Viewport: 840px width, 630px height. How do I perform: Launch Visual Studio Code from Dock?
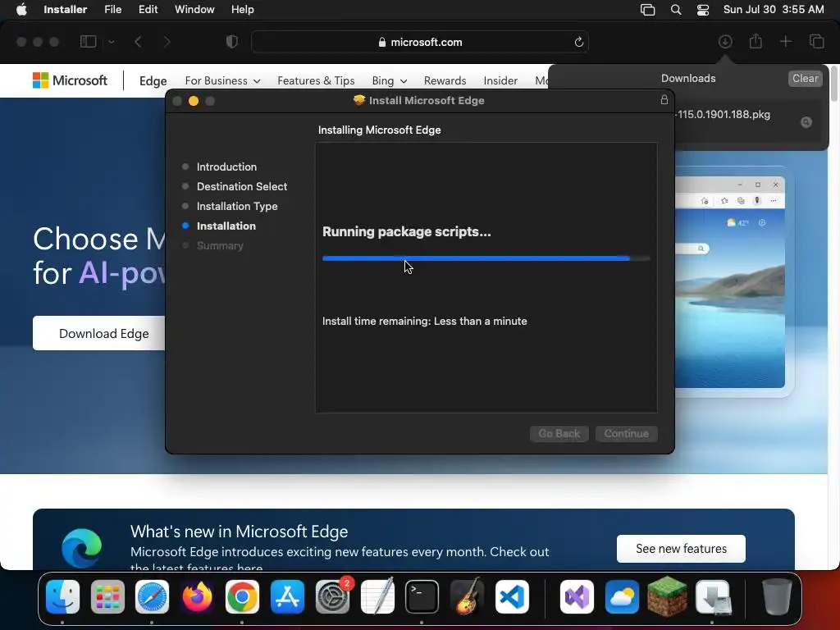click(x=512, y=596)
